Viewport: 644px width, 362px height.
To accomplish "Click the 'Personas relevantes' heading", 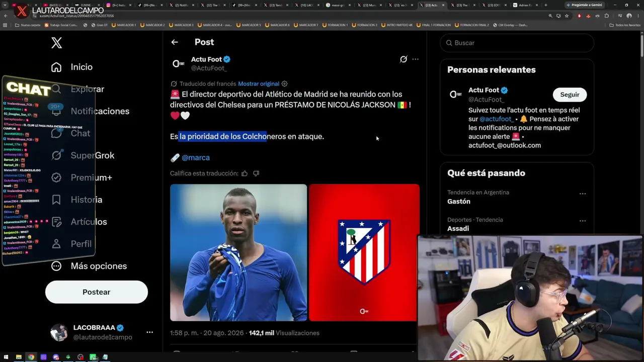I will 492,70.
